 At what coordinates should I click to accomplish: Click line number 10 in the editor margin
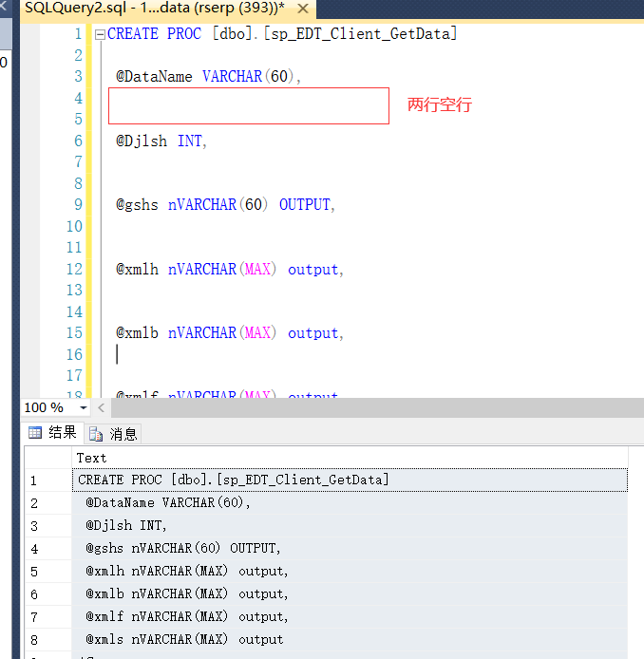74,227
